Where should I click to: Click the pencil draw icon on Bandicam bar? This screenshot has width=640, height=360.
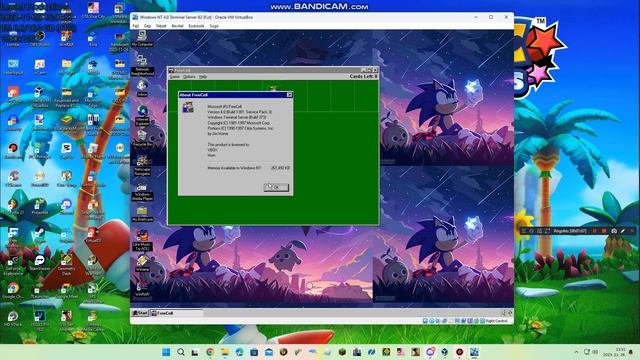click(623, 231)
